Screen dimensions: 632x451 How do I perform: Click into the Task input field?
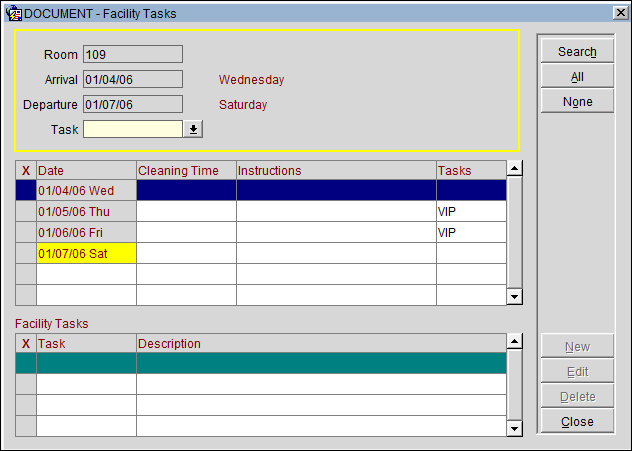pyautogui.click(x=133, y=129)
